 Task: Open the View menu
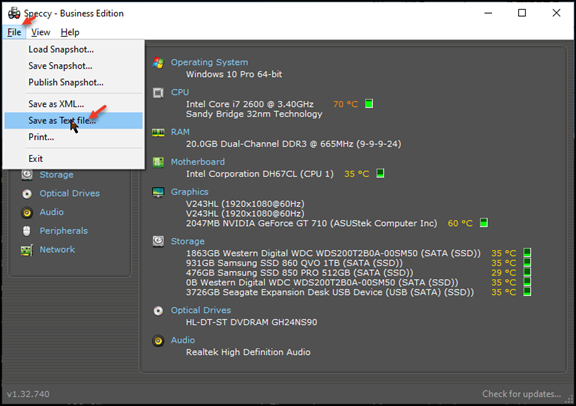point(40,32)
